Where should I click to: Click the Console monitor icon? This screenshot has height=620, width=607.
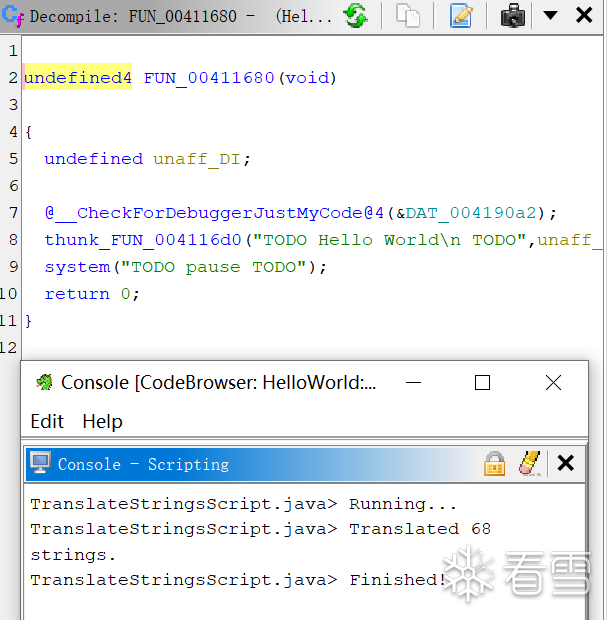point(41,463)
